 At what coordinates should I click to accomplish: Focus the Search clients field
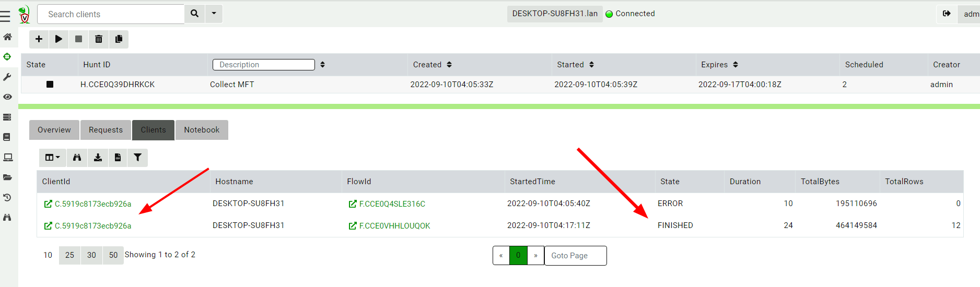click(x=111, y=14)
